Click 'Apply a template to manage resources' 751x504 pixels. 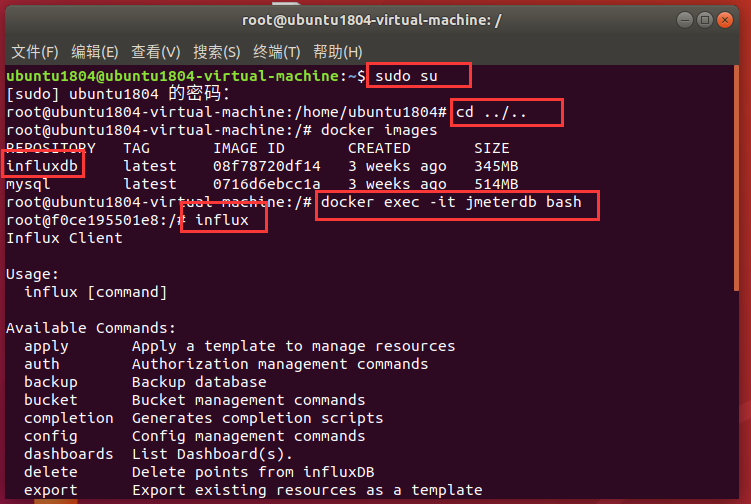coord(294,346)
